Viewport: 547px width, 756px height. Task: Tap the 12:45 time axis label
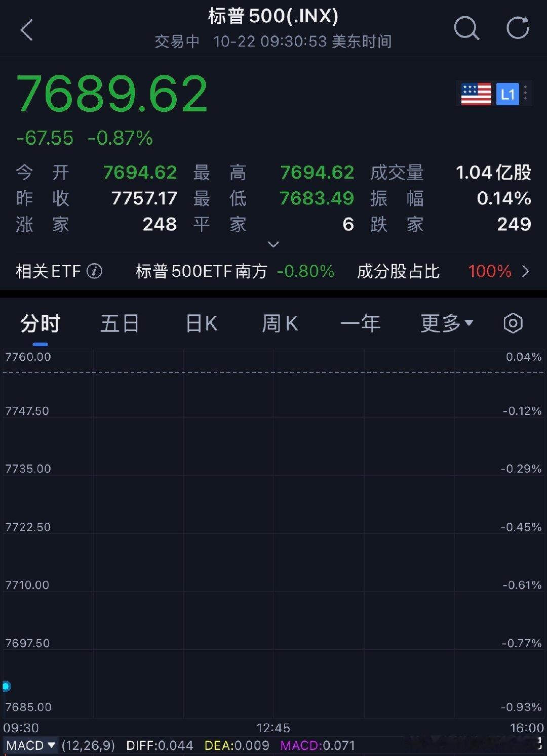(273, 728)
